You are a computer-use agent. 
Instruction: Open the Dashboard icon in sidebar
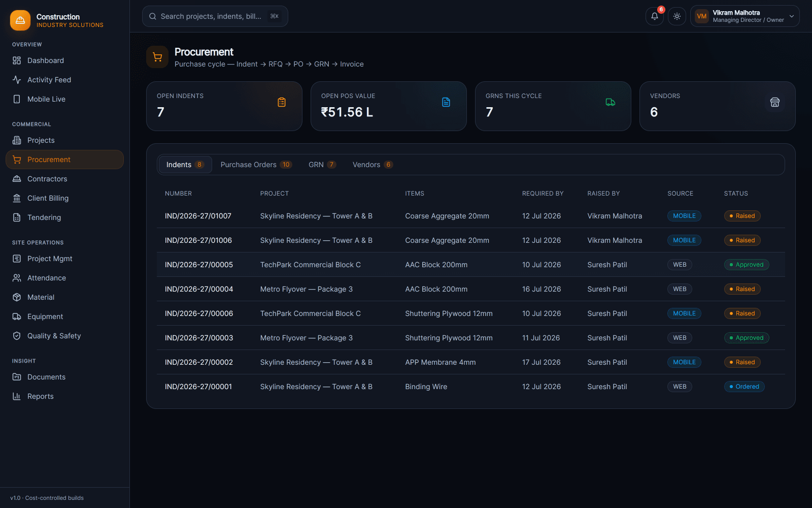tap(17, 60)
